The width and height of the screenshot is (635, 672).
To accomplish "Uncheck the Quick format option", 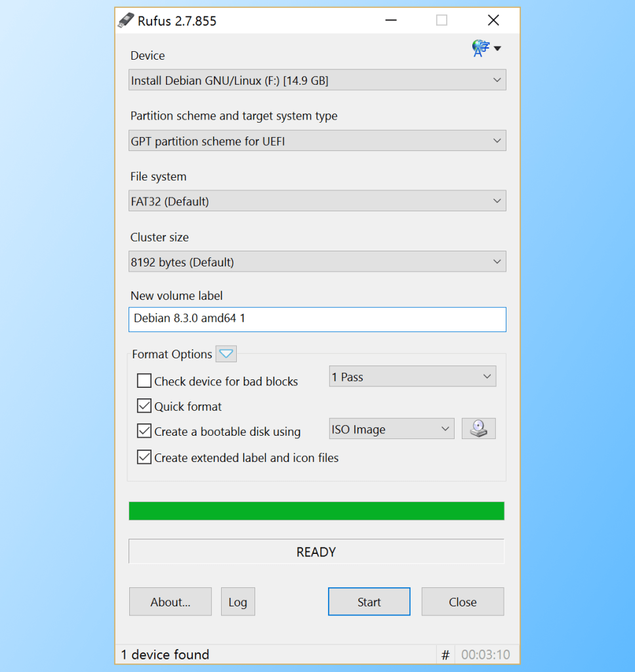I will (144, 406).
